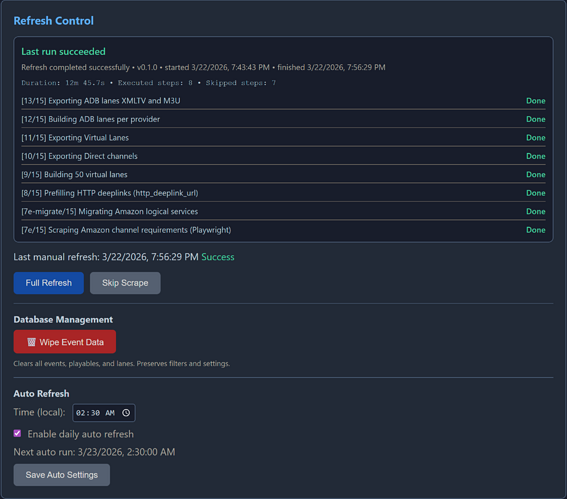The height and width of the screenshot is (499, 567).
Task: Select step 11/15 Exporting Virtual Lanes row
Action: pos(283,137)
